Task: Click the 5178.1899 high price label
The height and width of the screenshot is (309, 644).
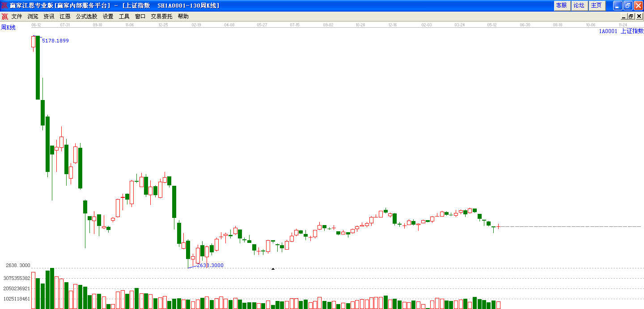Action: click(55, 41)
